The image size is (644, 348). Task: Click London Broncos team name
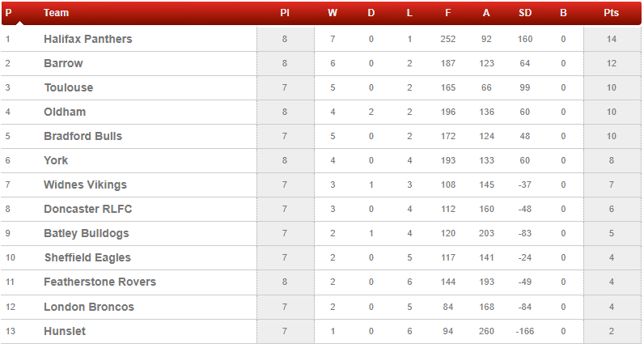tap(89, 307)
